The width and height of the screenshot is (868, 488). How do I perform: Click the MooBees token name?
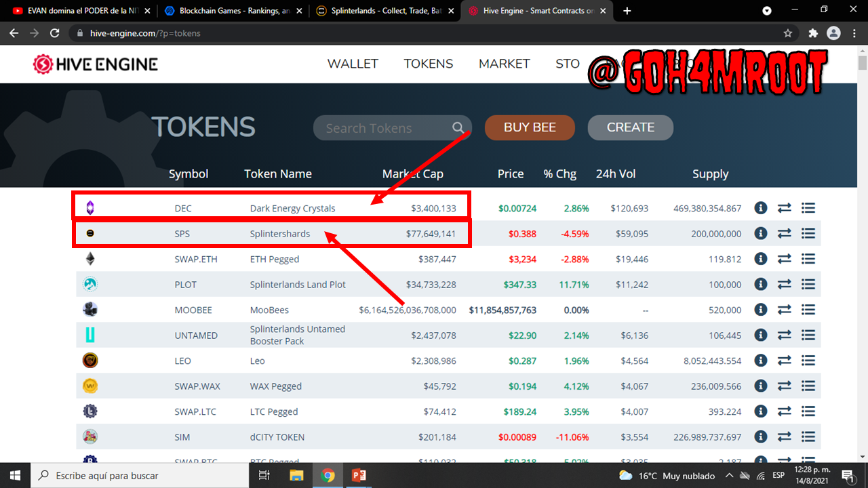[x=269, y=310]
